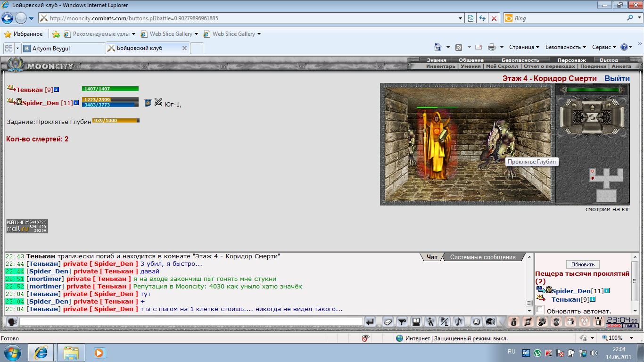Open the Инвентарь link
Screen dimensions: 644x362
click(x=441, y=66)
